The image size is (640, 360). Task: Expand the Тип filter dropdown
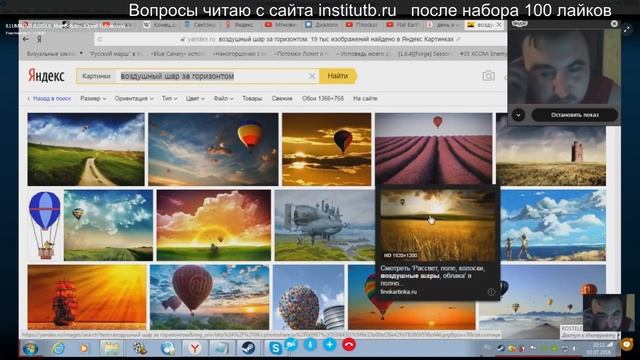coord(169,98)
